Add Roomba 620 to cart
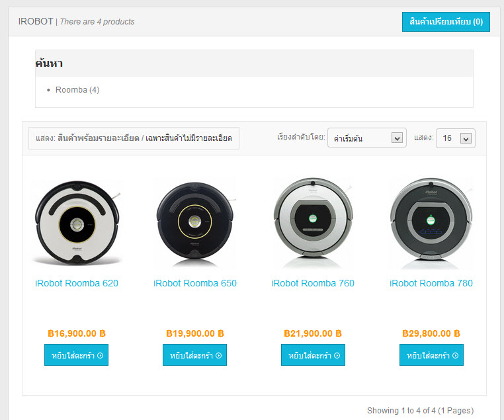 click(76, 355)
